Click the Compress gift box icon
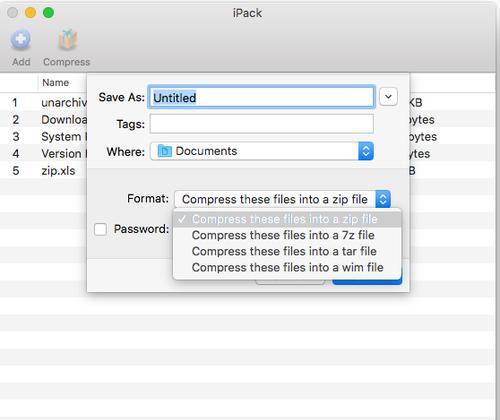The image size is (500, 420). 67,40
